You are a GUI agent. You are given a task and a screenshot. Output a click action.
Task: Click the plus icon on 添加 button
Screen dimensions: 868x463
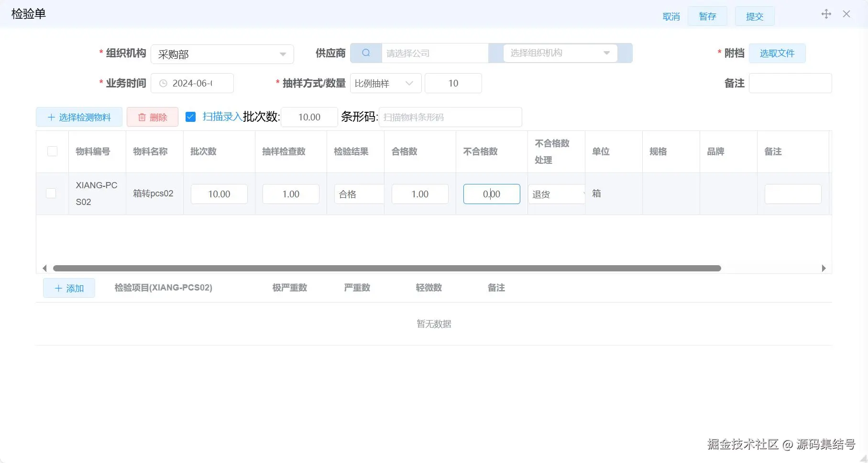click(x=58, y=288)
